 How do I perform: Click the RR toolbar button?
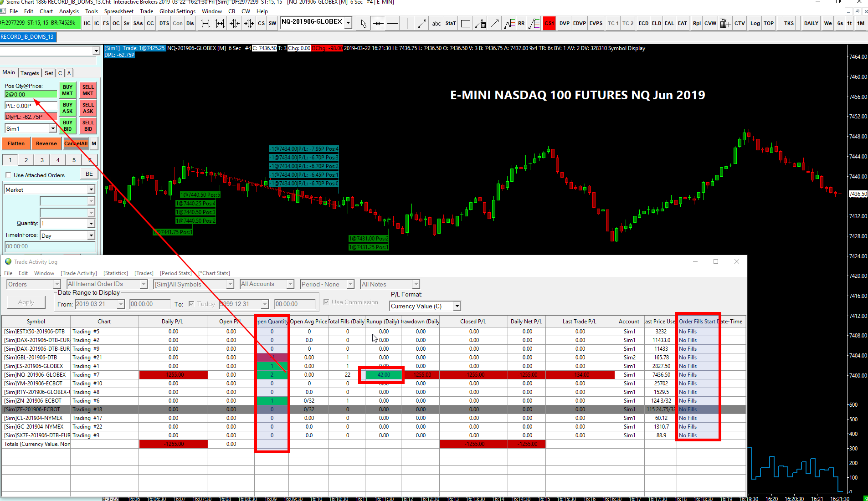(521, 23)
